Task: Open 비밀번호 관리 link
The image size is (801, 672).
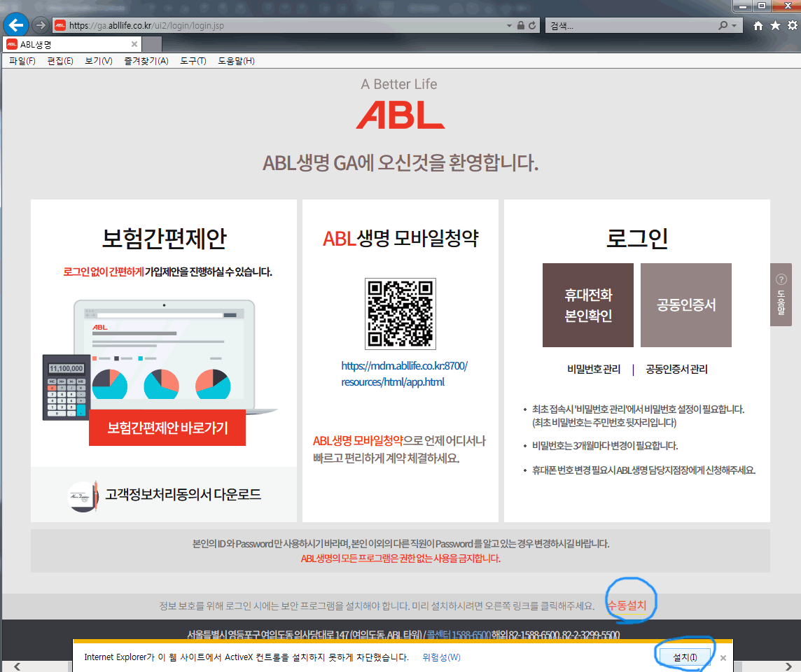Action: click(x=594, y=369)
